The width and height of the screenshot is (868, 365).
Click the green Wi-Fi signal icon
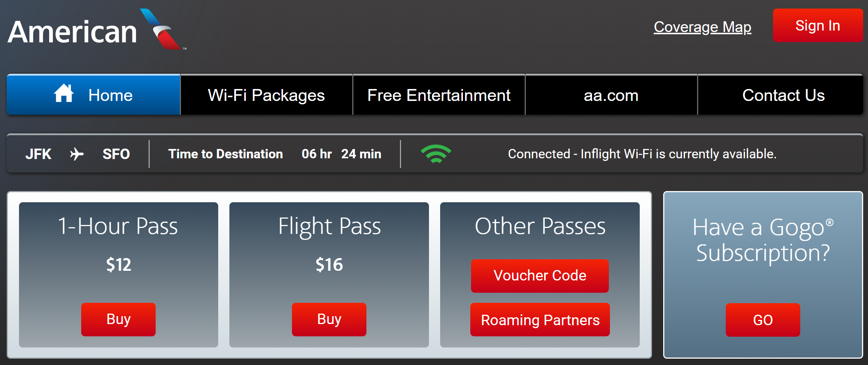[436, 154]
